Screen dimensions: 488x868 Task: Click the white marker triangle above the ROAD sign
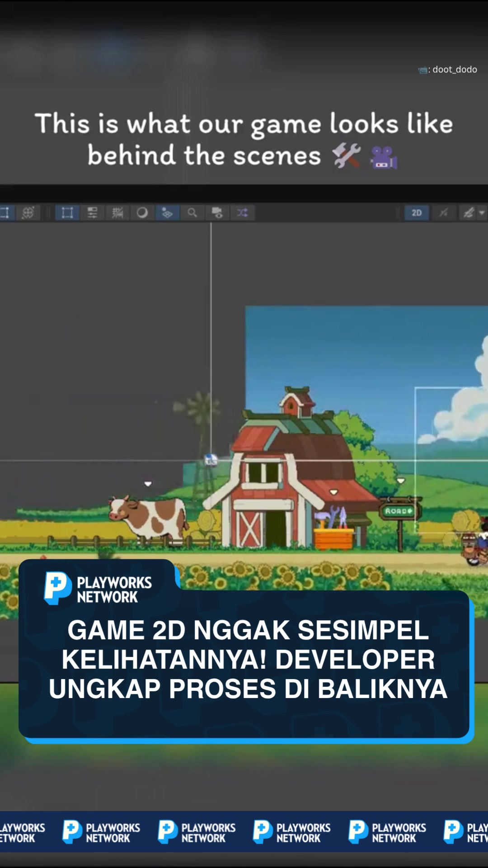click(x=401, y=481)
